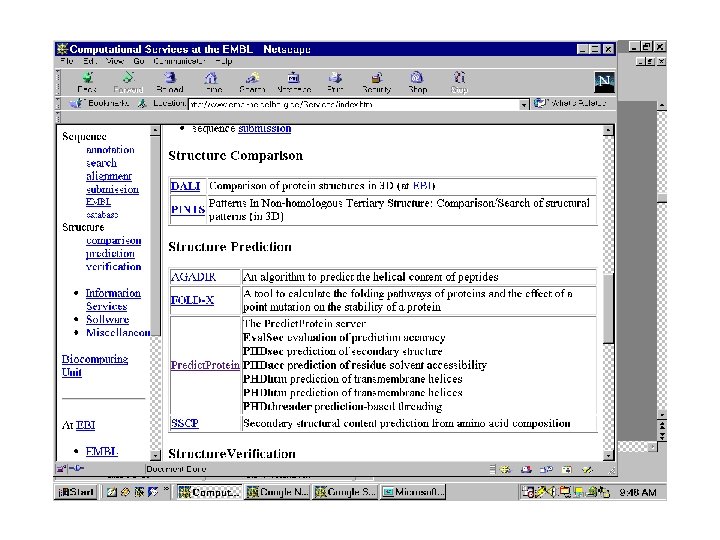Viewport: 720px width, 540px height.
Task: Open the Bookmarks menu icon
Action: (76, 103)
